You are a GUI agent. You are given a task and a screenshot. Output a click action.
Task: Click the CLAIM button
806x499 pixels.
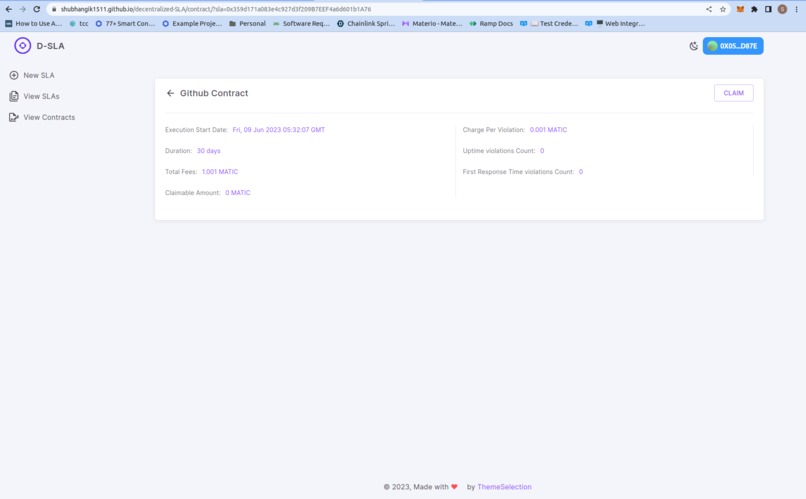[734, 93]
